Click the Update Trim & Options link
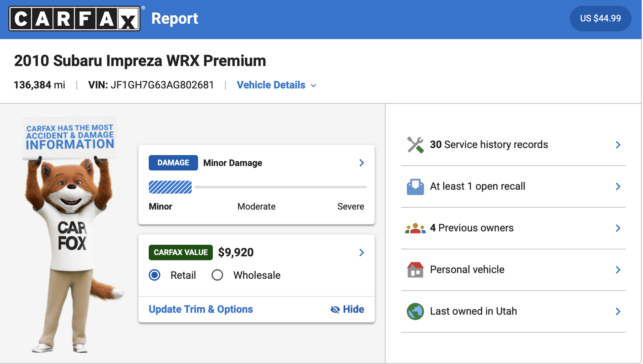Screen dimensions: 643x364 coord(201,309)
